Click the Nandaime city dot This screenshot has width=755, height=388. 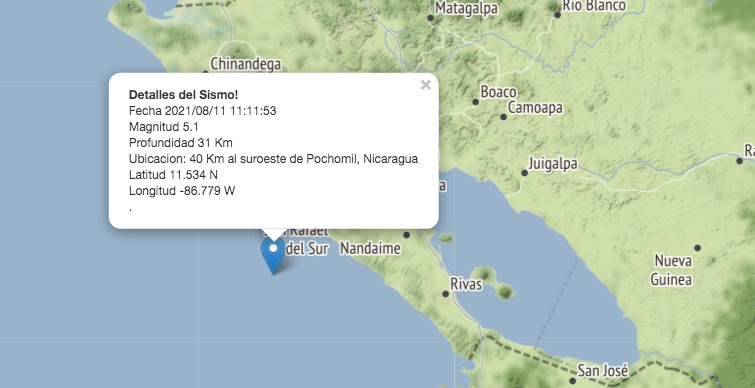tap(406, 235)
